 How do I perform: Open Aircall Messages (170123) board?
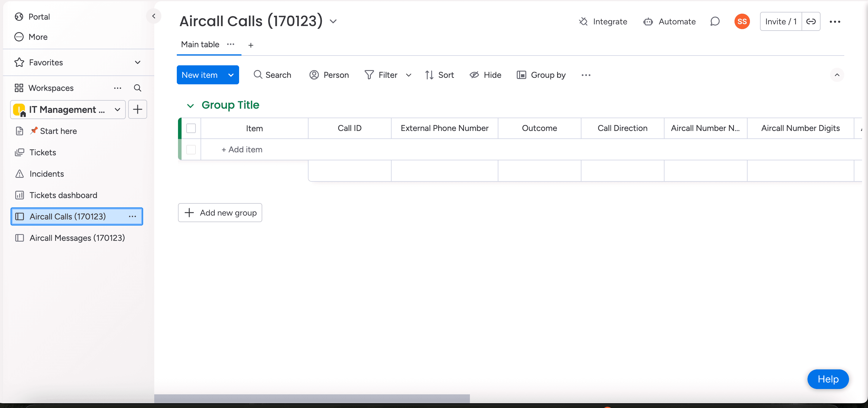click(x=77, y=238)
